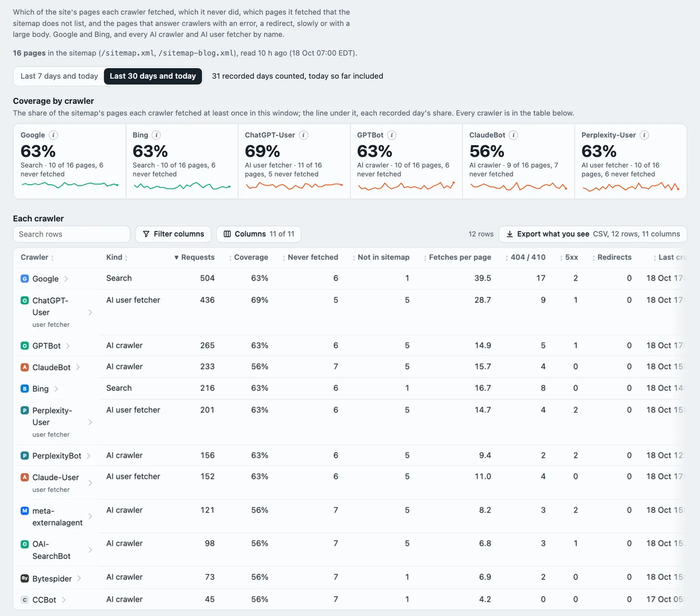Sort by the Kind column header
This screenshot has width=700, height=616.
coord(117,257)
